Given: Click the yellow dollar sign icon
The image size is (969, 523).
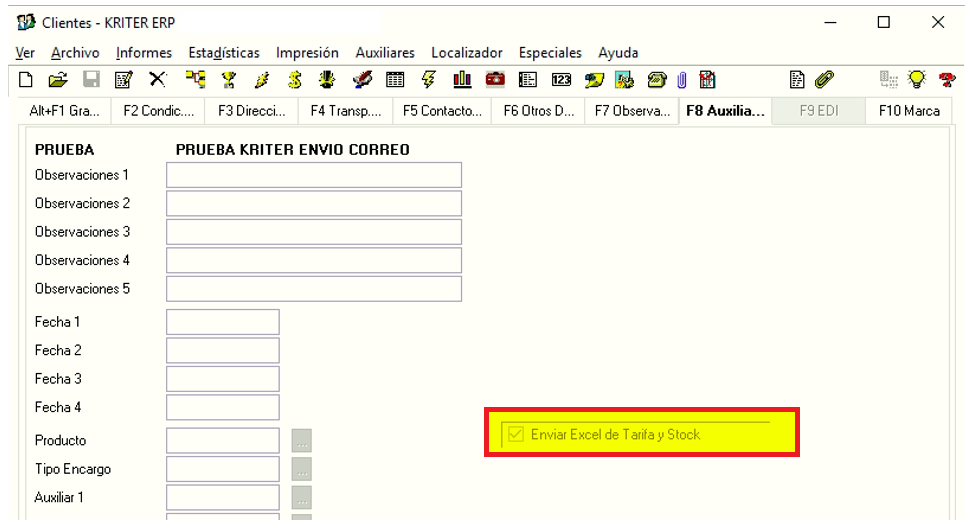Looking at the screenshot, I should click(296, 81).
